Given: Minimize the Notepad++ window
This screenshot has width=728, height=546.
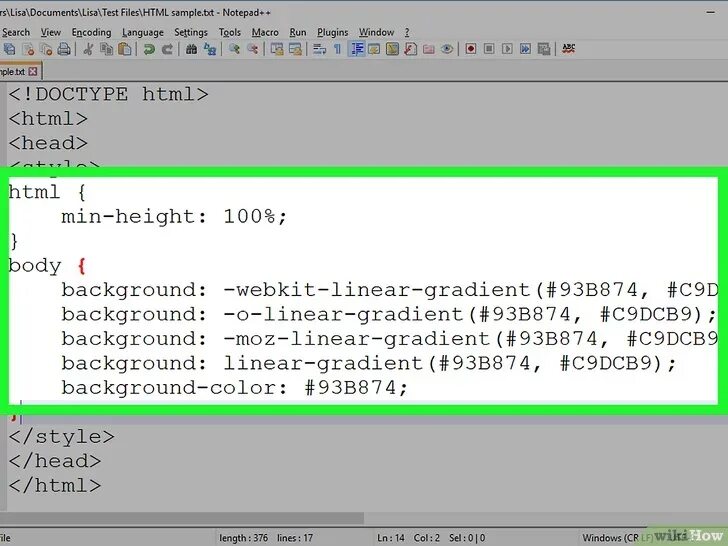Looking at the screenshot, I should pos(710,13).
